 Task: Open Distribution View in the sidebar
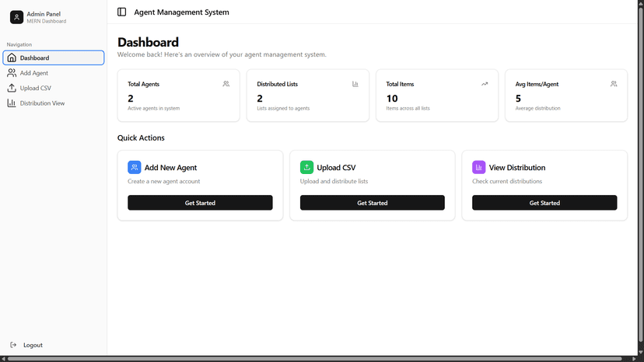42,103
